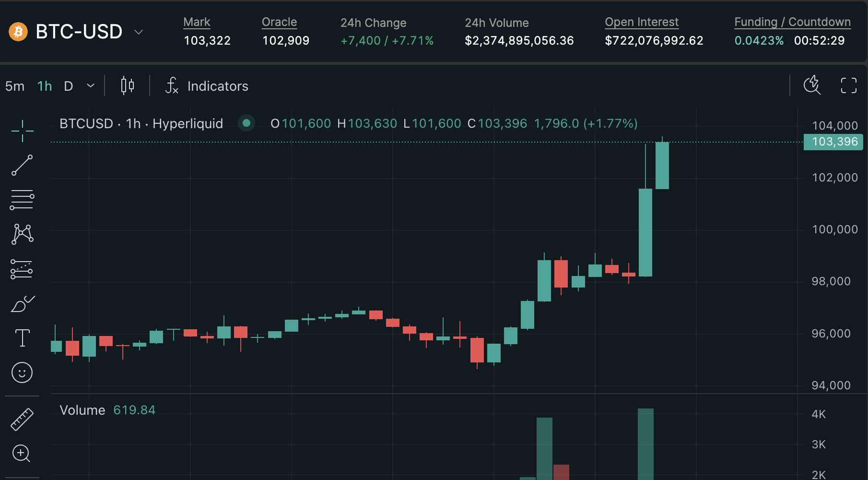Click the Oracle price value 102,909
Image resolution: width=868 pixels, height=480 pixels.
pos(286,41)
